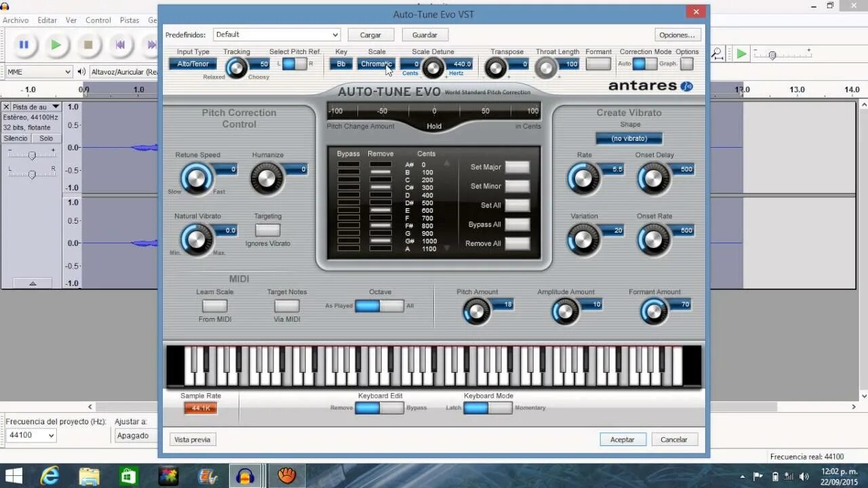The width and height of the screenshot is (868, 488).
Task: Click the play-at-speed green arrow
Action: (742, 54)
